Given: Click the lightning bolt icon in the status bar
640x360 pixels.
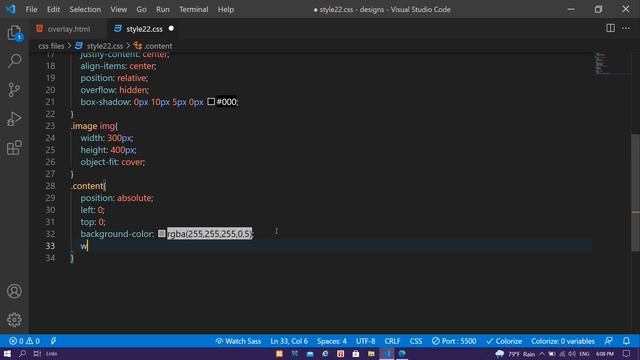Looking at the screenshot, I should pyautogui.click(x=53, y=341).
